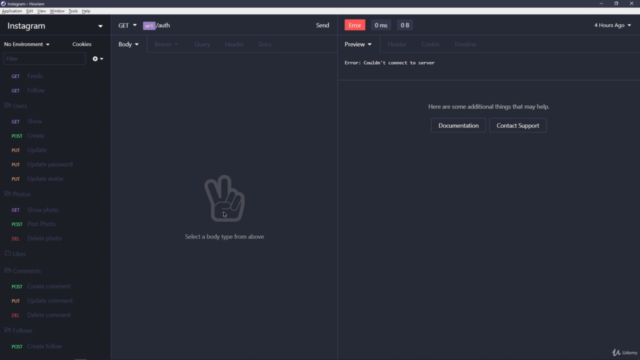Click the red Error status badge
Image resolution: width=640 pixels, height=360 pixels.
[355, 25]
